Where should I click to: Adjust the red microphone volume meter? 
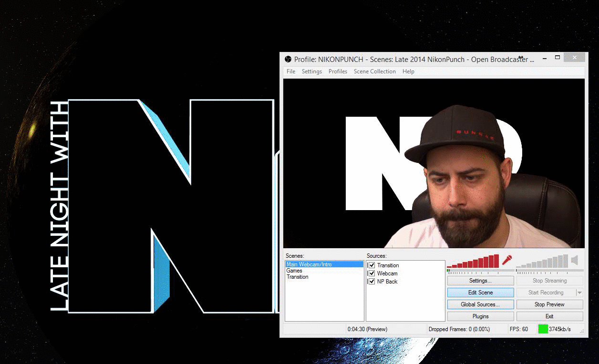(x=473, y=261)
